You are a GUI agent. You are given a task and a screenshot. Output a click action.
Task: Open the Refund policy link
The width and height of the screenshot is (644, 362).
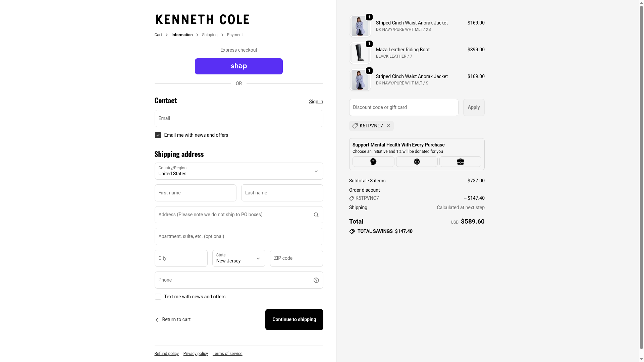[166, 354]
